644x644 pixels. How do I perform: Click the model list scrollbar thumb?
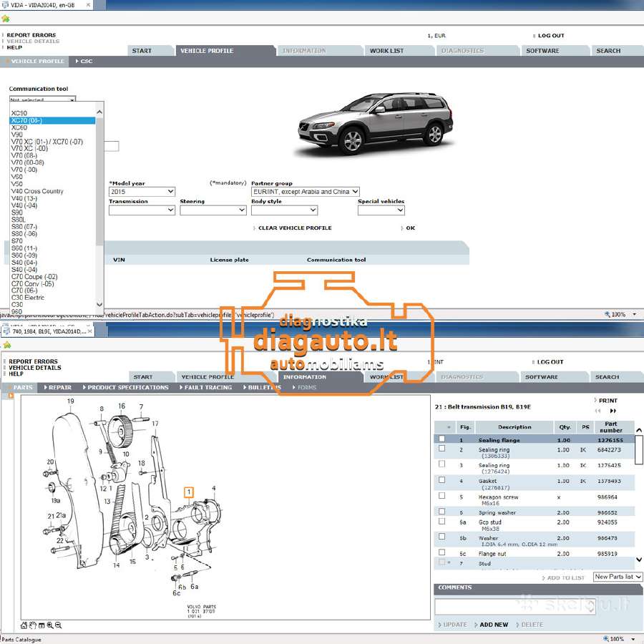point(99,181)
